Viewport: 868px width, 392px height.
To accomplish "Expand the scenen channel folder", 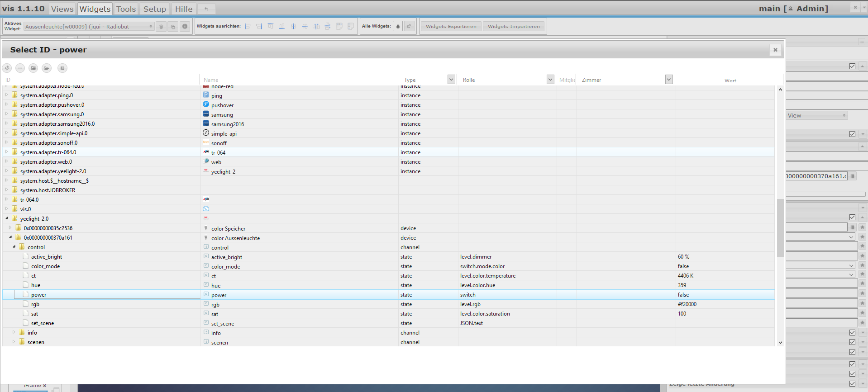I will 14,342.
